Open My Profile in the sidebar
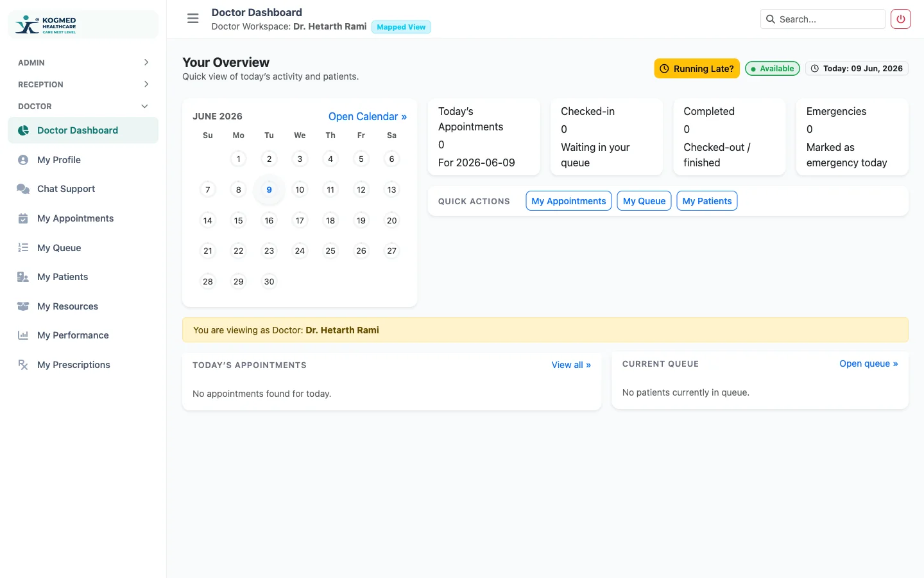The height and width of the screenshot is (578, 924). point(83,160)
